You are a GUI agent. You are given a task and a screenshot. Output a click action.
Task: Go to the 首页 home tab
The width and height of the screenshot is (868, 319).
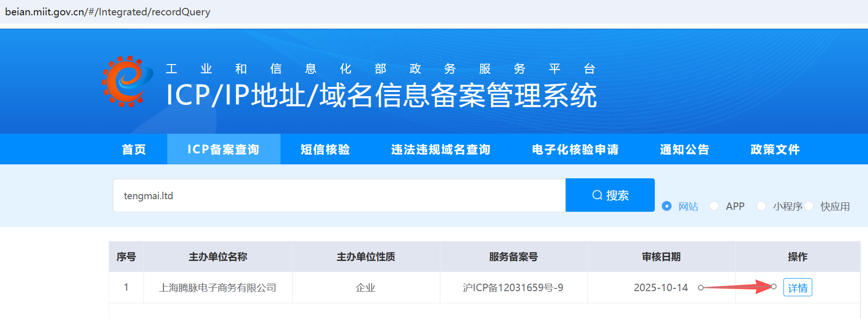134,150
